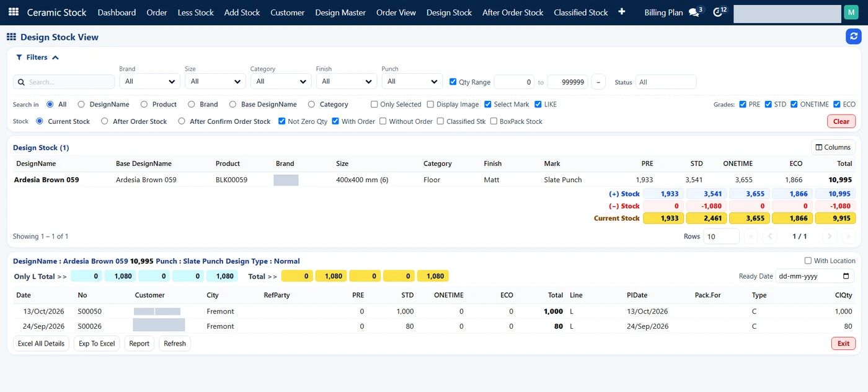Collapse the Filters section
Image resolution: width=868 pixels, height=392 pixels.
37,57
